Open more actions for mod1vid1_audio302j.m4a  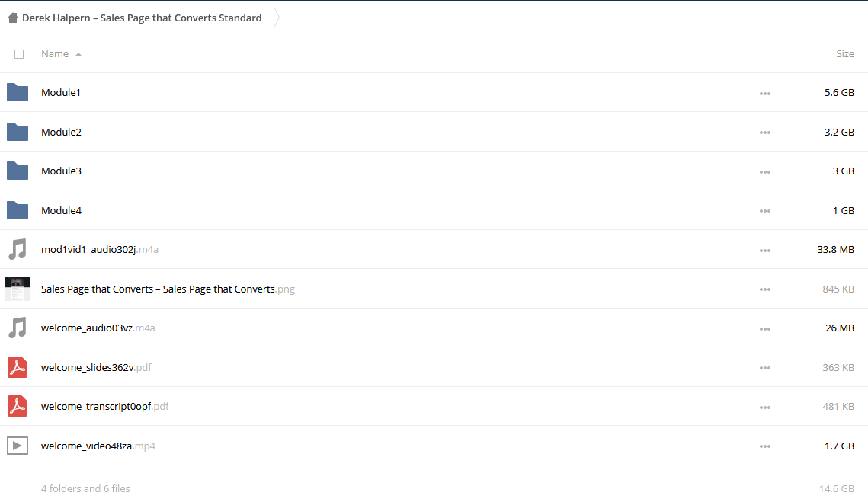click(765, 251)
